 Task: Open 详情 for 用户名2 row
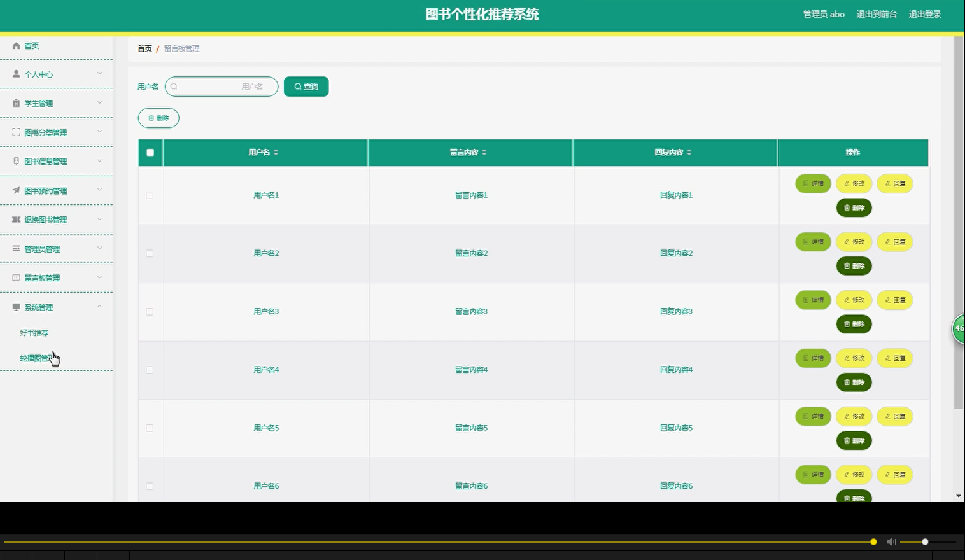[x=813, y=242]
